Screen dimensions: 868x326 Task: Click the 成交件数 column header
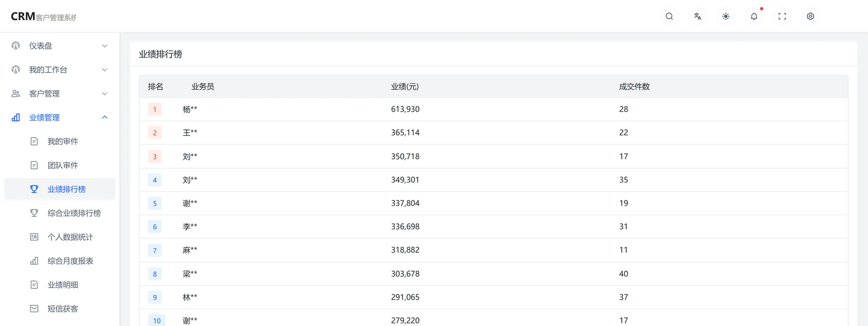pos(634,86)
